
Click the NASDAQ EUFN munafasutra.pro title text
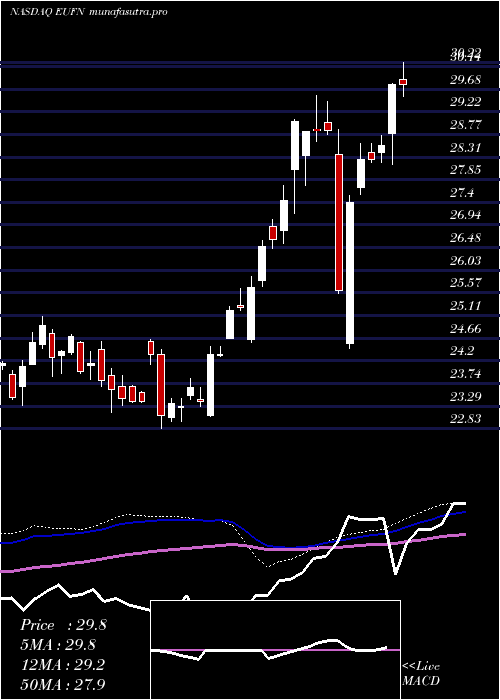pyautogui.click(x=89, y=12)
